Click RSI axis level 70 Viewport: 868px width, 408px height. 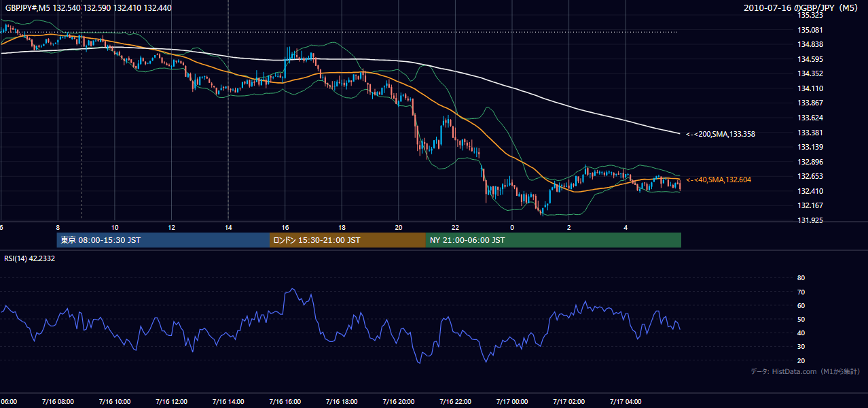tap(801, 292)
